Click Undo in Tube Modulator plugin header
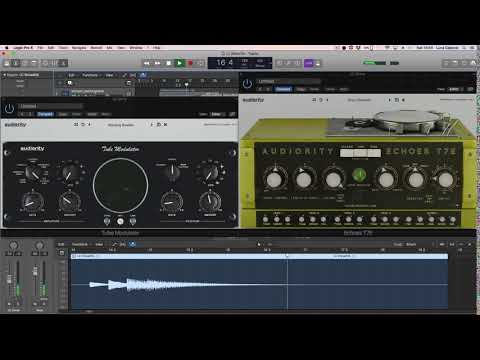Viewport: 480px width, 360px height. (x=92, y=114)
